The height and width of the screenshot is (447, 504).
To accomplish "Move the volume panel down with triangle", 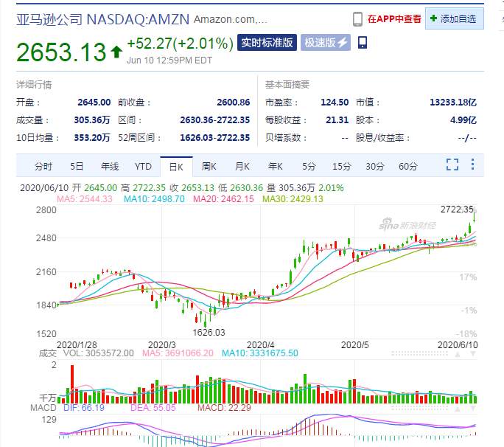I will pos(473,354).
